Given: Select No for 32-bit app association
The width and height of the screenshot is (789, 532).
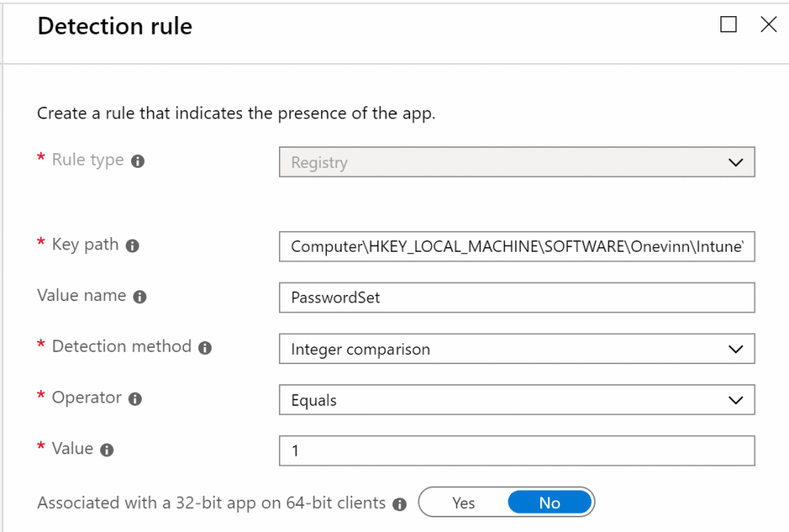Looking at the screenshot, I should coord(549,502).
